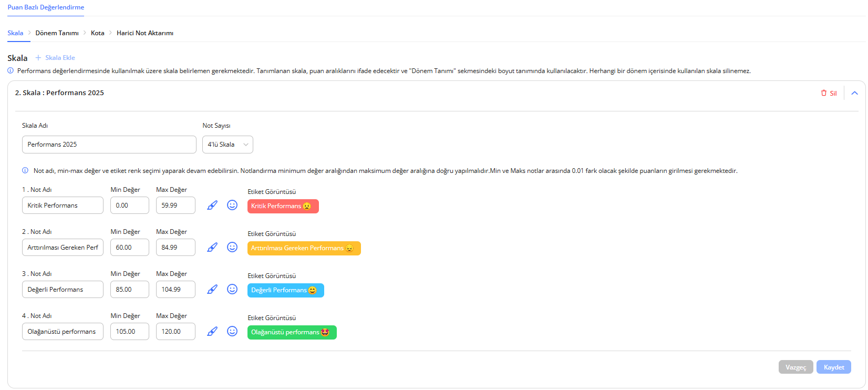This screenshot has width=868, height=390.
Task: Add a new scale with Skala Ekle
Action: pos(55,58)
